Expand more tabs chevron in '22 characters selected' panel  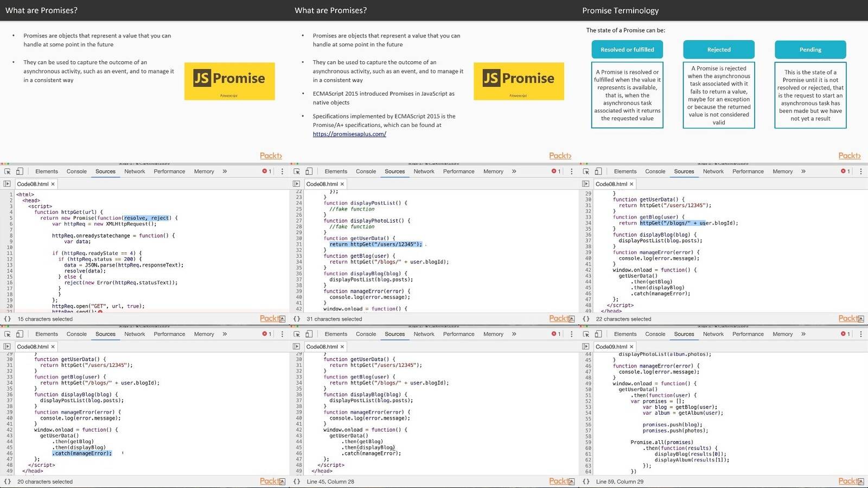tap(803, 171)
